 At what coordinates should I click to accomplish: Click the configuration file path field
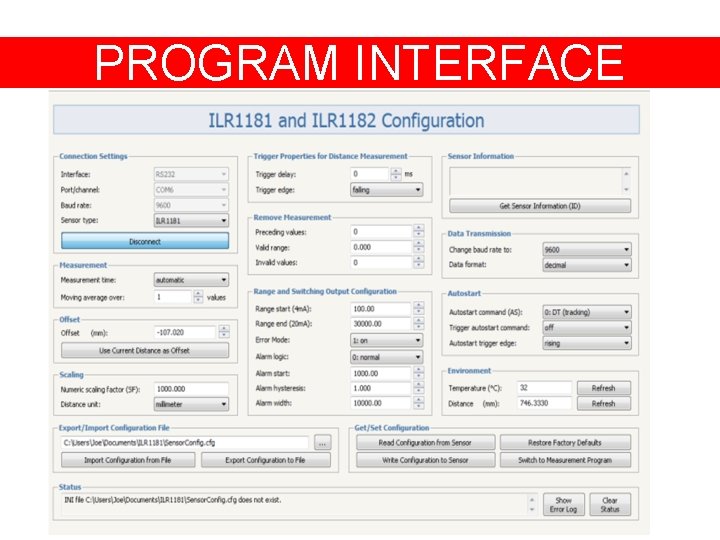pos(185,443)
